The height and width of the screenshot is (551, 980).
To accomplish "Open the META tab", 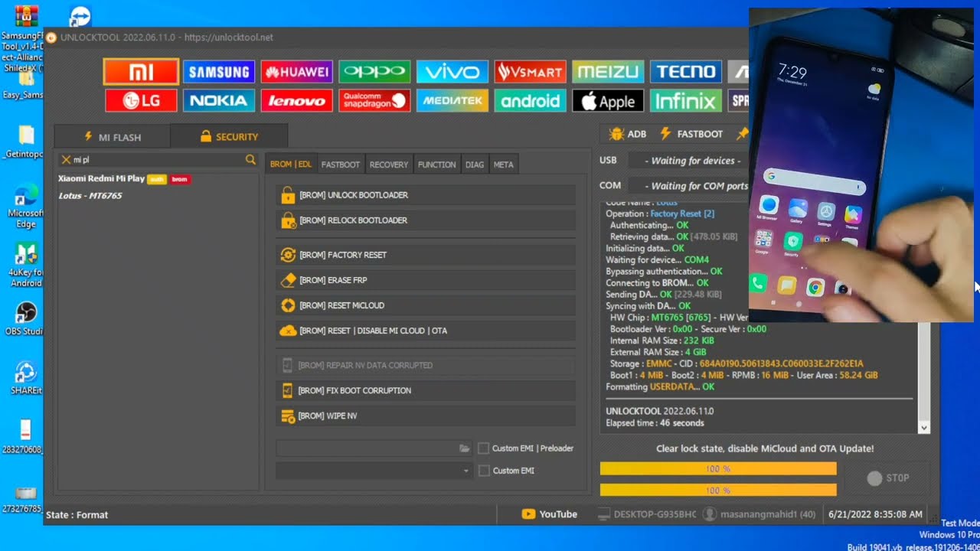I will (503, 165).
